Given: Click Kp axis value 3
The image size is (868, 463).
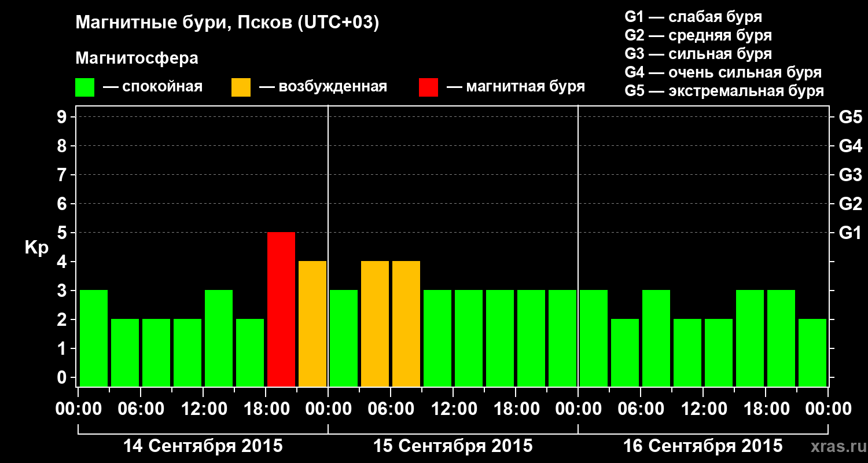Looking at the screenshot, I should pos(62,291).
